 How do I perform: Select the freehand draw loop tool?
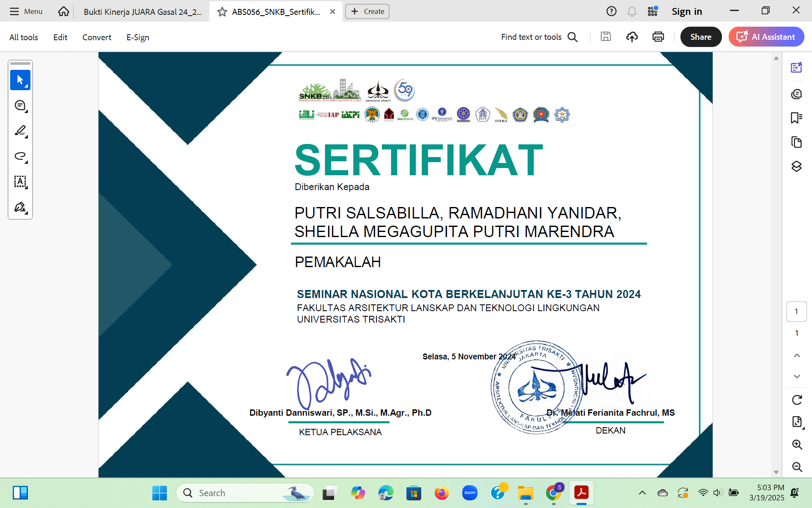[20, 156]
